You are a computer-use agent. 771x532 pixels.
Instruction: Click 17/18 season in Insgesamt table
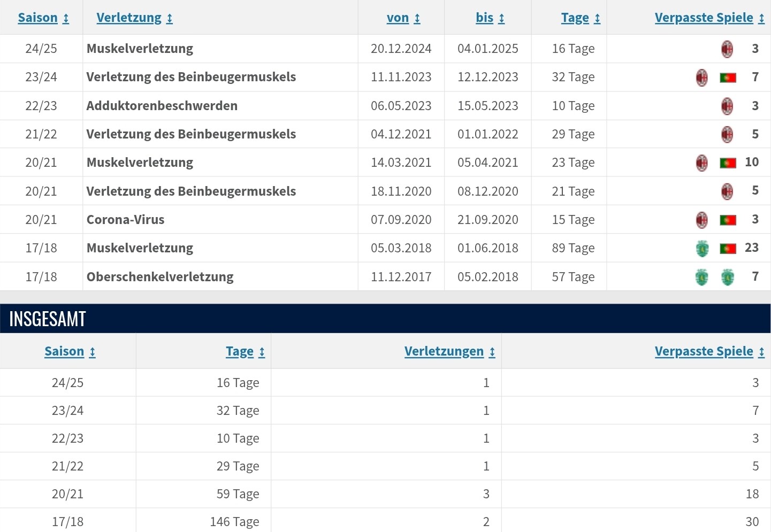[x=67, y=522]
